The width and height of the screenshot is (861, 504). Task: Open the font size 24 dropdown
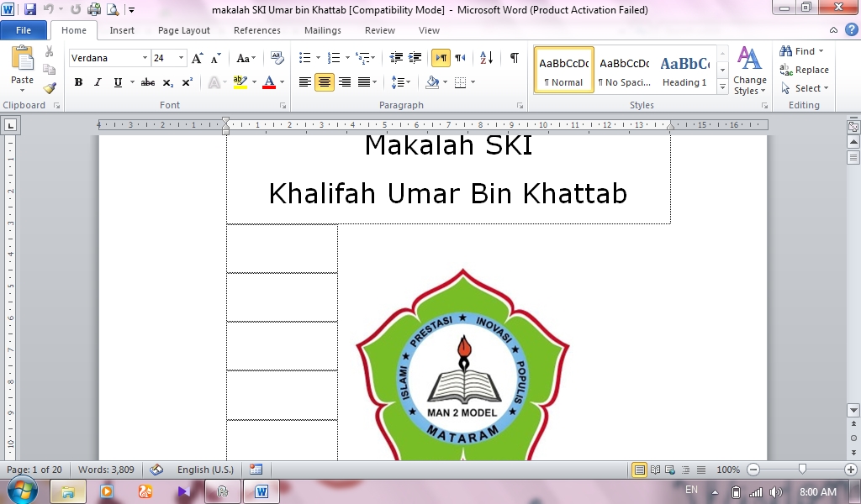pyautogui.click(x=181, y=58)
